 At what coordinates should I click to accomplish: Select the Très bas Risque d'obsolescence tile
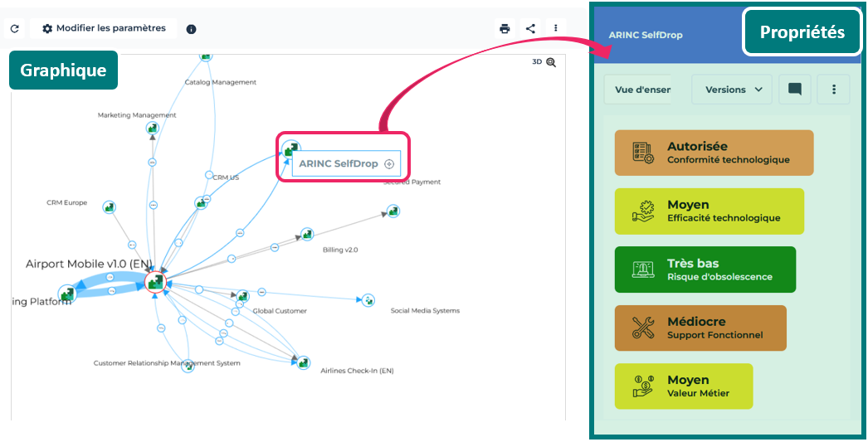705,270
